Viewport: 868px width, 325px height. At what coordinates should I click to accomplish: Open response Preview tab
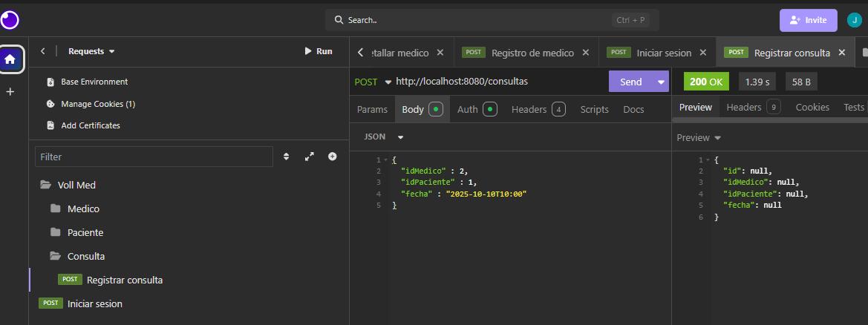tap(695, 107)
